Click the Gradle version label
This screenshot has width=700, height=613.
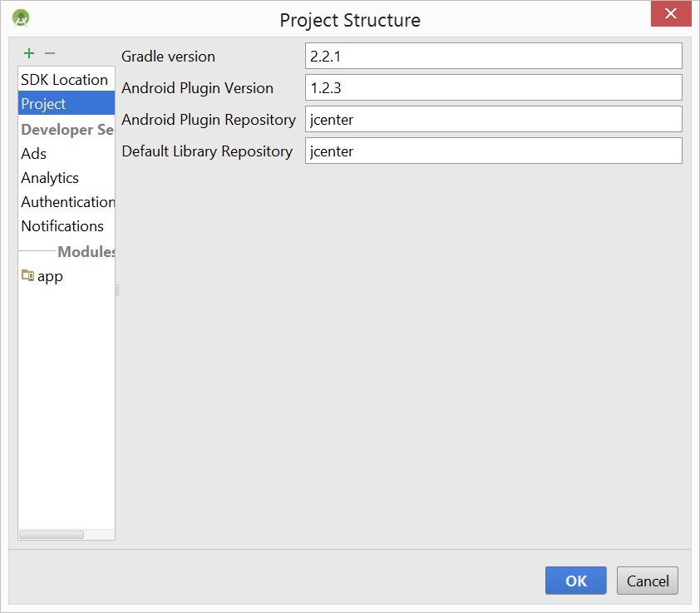(x=168, y=57)
